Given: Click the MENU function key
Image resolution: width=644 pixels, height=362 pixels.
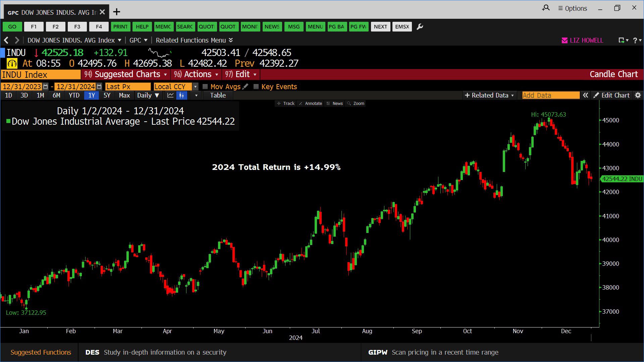Looking at the screenshot, I should [x=315, y=27].
